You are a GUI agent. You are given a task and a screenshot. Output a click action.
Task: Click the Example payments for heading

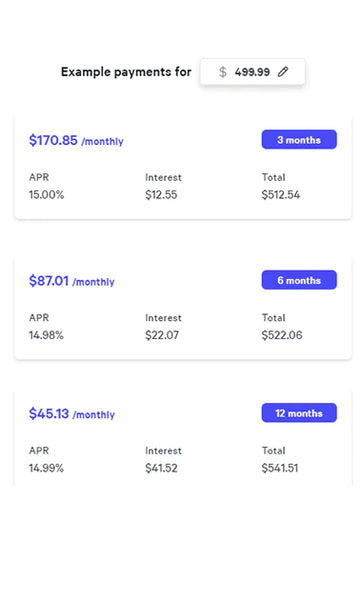pyautogui.click(x=126, y=72)
